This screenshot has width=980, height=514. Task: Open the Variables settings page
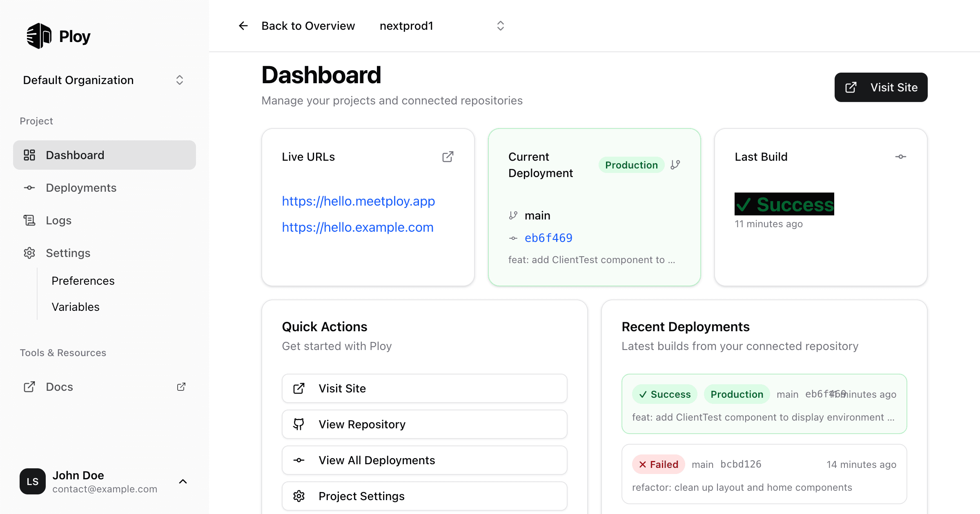[x=76, y=307]
